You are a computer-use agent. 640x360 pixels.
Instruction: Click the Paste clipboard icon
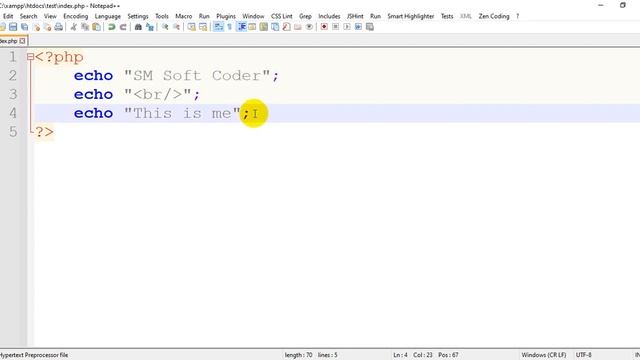(x=96, y=27)
